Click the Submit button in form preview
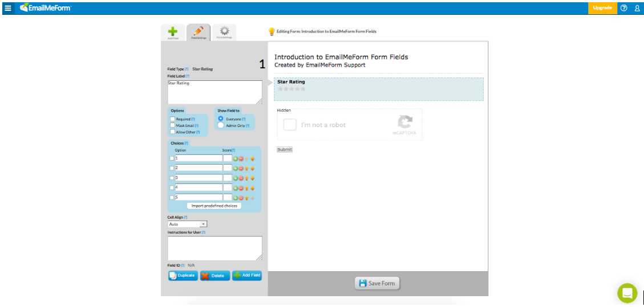644x307 pixels. [x=285, y=150]
